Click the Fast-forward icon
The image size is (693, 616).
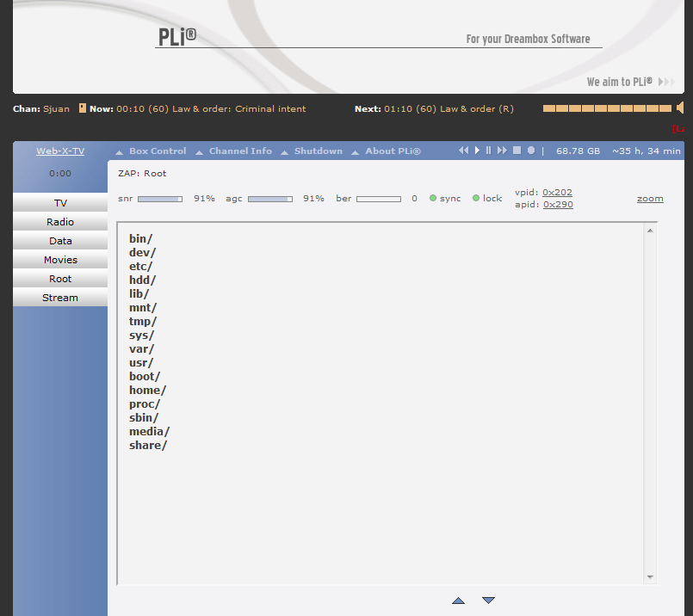(x=500, y=151)
